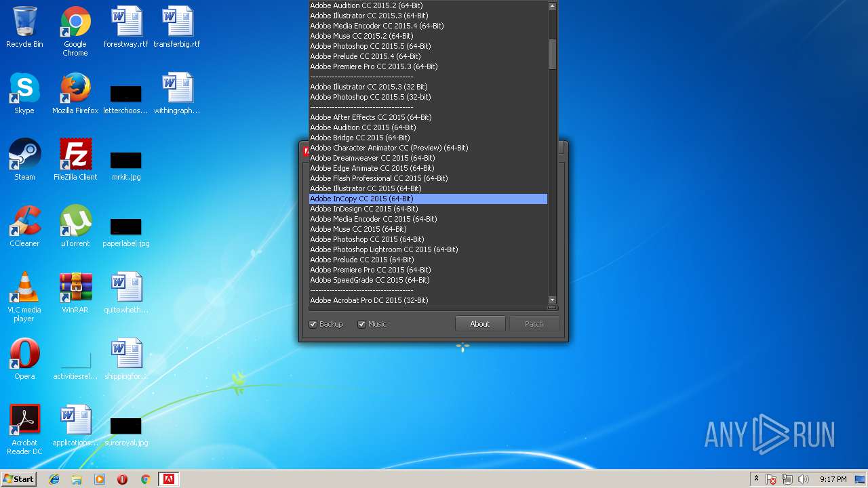Open the Action Center flag tray icon
The width and height of the screenshot is (868, 488).
point(772,479)
